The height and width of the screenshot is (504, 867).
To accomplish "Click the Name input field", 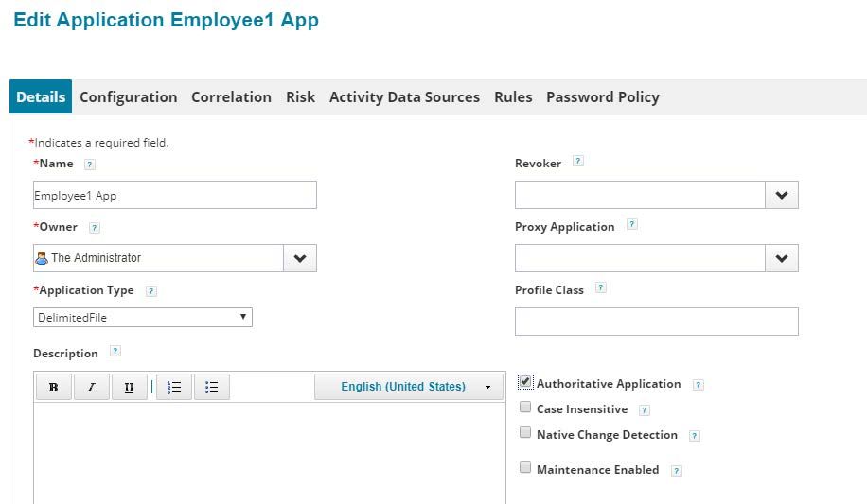I will (175, 196).
